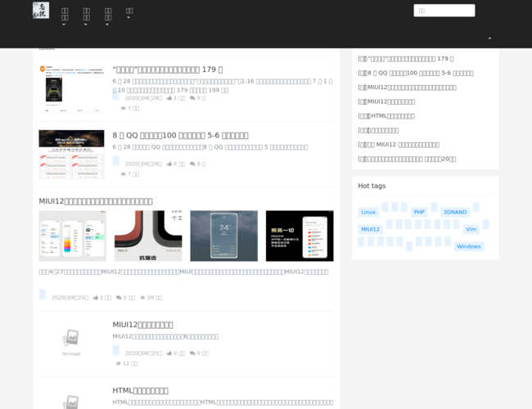Select the Windows hot tag

coord(469,246)
